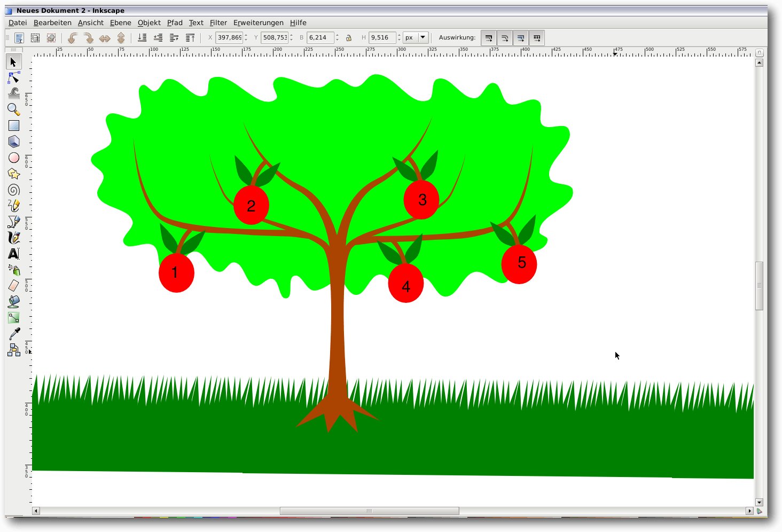Select the Paint bucket fill tool
Image resolution: width=782 pixels, height=532 pixels.
click(14, 302)
